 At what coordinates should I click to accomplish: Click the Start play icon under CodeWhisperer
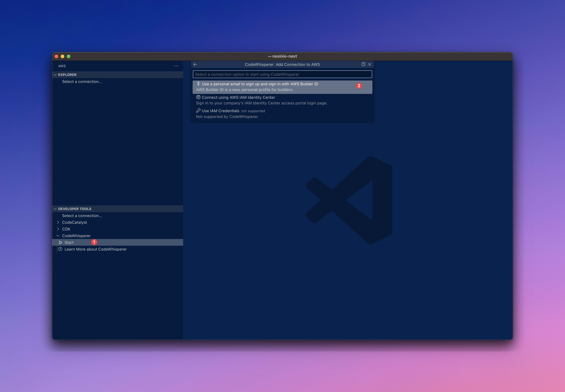tap(60, 242)
